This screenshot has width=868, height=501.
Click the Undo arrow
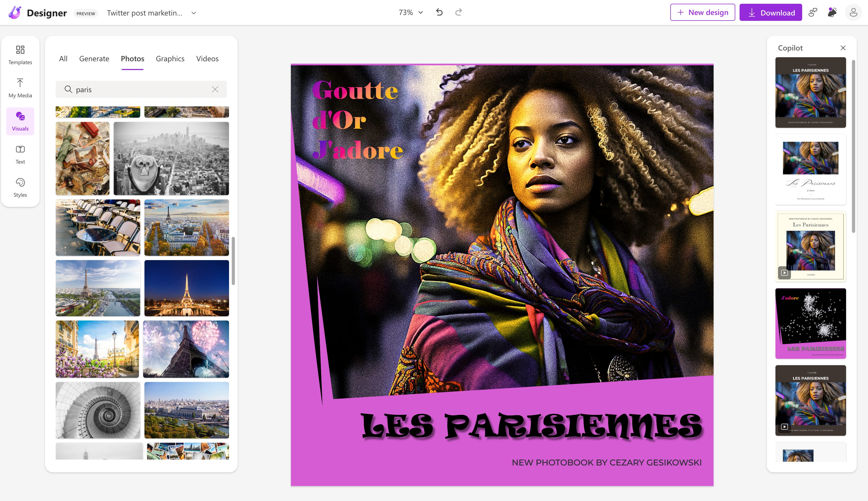point(439,12)
